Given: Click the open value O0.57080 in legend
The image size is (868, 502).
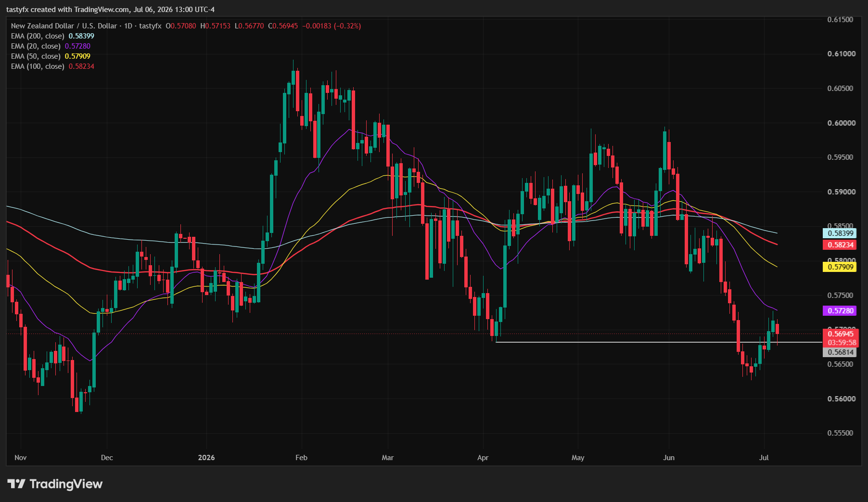Looking at the screenshot, I should pyautogui.click(x=181, y=26).
